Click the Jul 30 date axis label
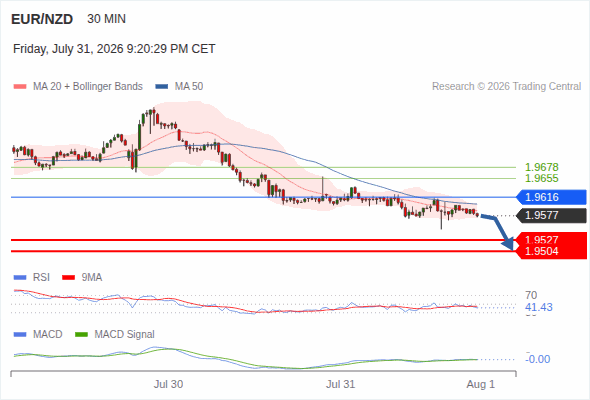 tap(168, 384)
